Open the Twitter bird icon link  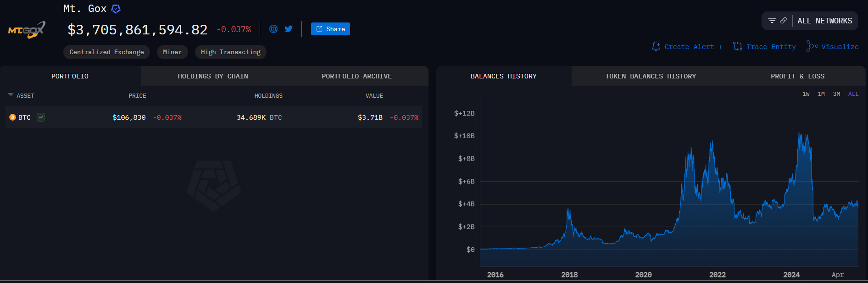coord(289,29)
